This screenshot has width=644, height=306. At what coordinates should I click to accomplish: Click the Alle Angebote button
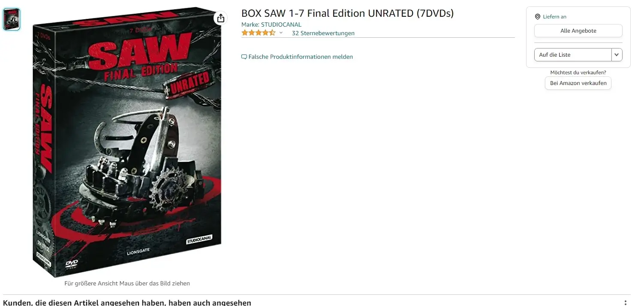click(578, 31)
